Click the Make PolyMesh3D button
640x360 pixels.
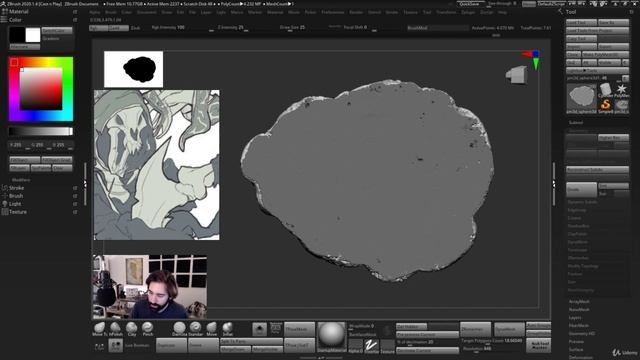pos(605,54)
